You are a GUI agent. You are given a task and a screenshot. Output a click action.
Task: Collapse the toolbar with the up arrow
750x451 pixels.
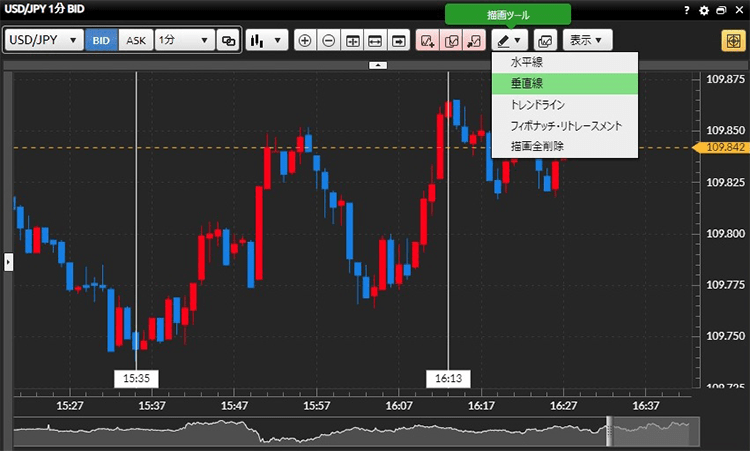click(x=378, y=65)
